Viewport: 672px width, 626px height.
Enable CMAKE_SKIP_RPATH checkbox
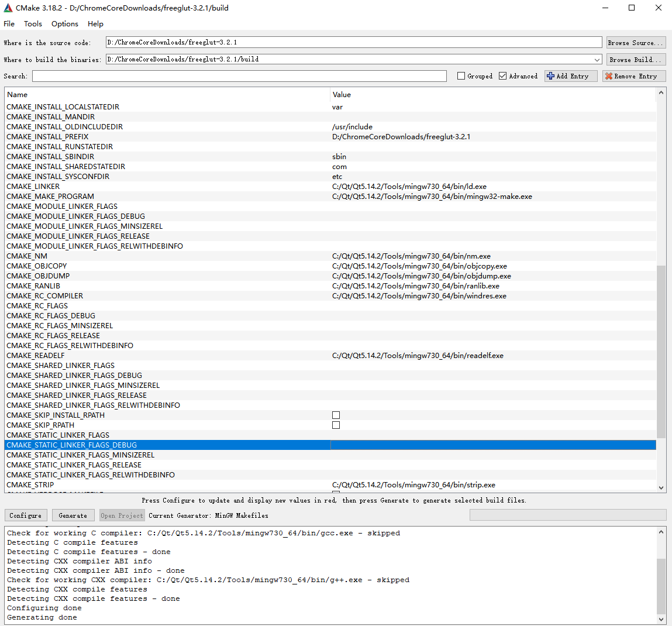pyautogui.click(x=336, y=425)
